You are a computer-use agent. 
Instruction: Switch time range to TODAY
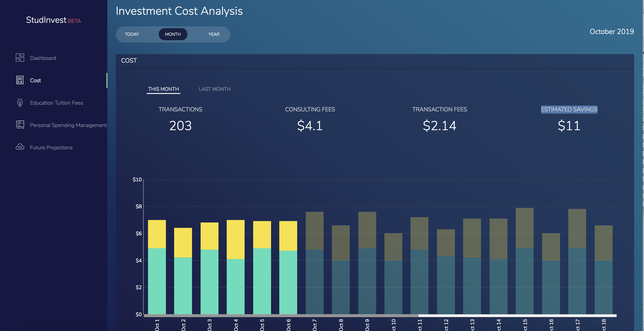tap(132, 34)
